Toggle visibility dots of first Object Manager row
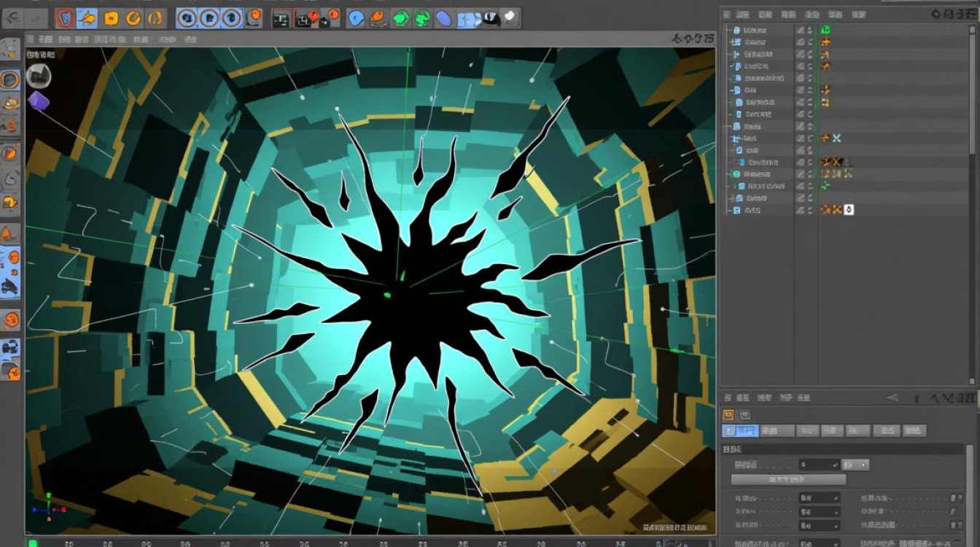 809,30
